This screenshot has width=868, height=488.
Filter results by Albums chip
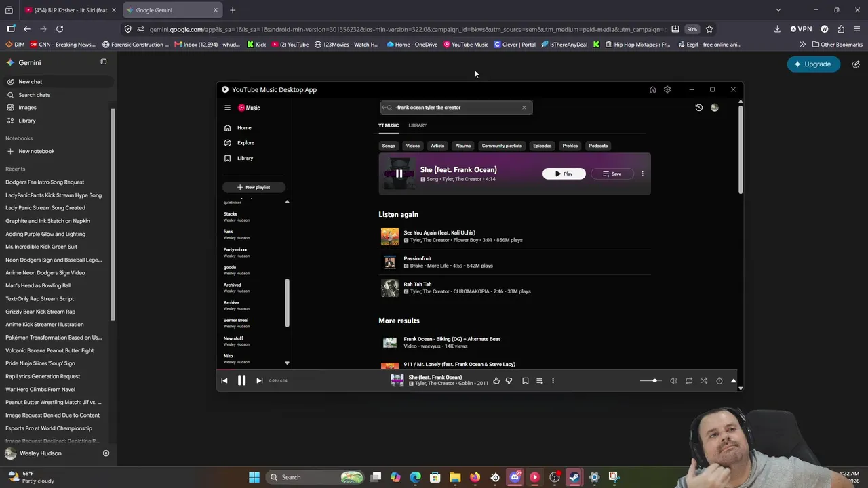[463, 146]
